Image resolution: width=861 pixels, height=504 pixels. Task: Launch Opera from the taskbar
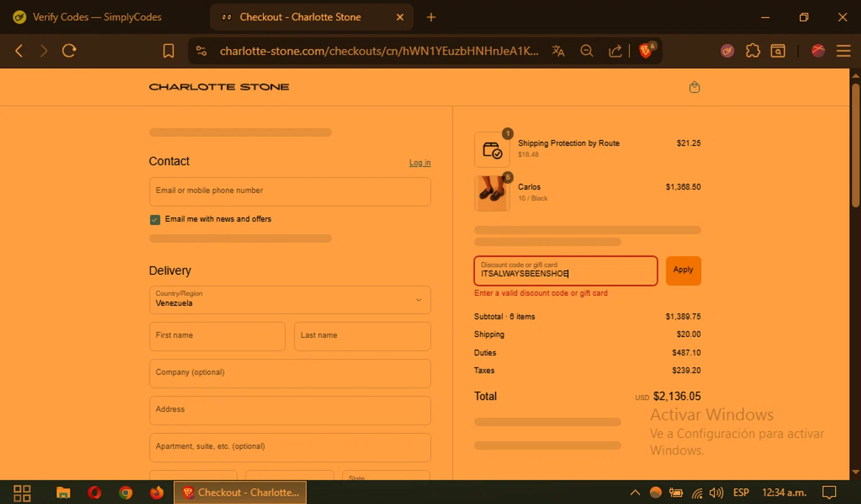[x=95, y=493]
